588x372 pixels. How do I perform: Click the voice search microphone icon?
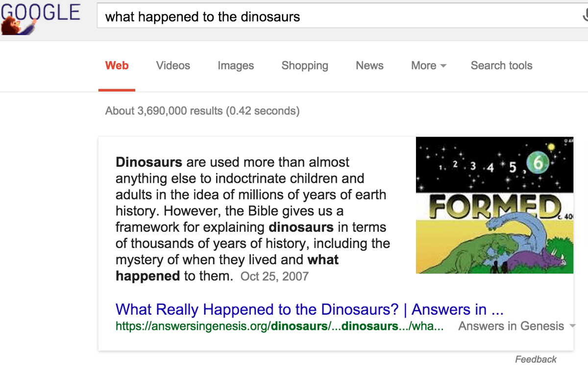585,17
